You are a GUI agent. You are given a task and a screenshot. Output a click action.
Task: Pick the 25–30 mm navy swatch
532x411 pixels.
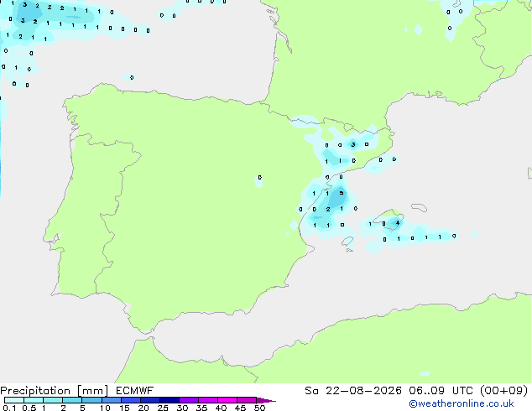click(169, 400)
